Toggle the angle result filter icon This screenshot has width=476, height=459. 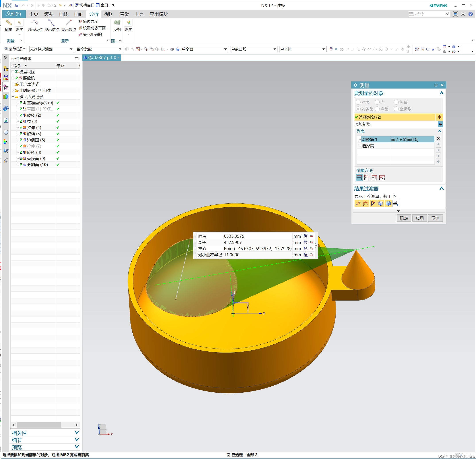(373, 203)
